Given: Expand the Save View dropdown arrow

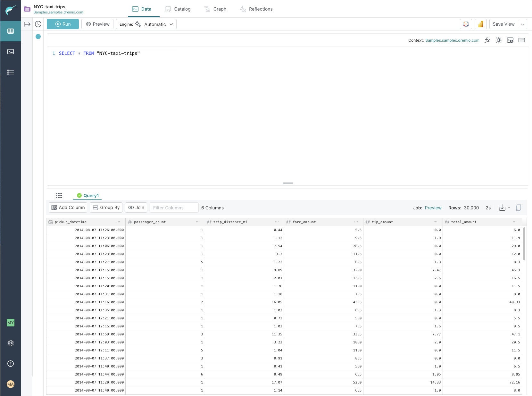Looking at the screenshot, I should click(523, 24).
